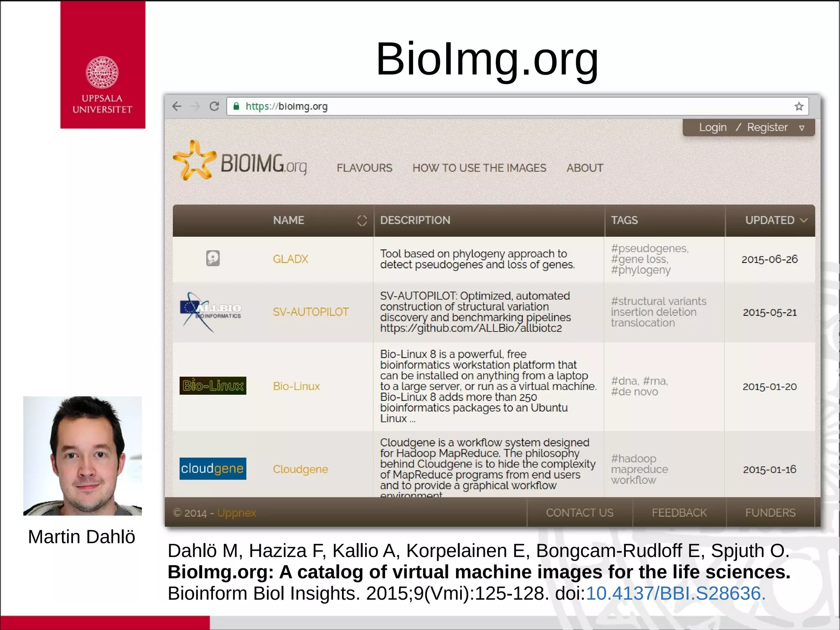Click the Register link

(x=767, y=127)
